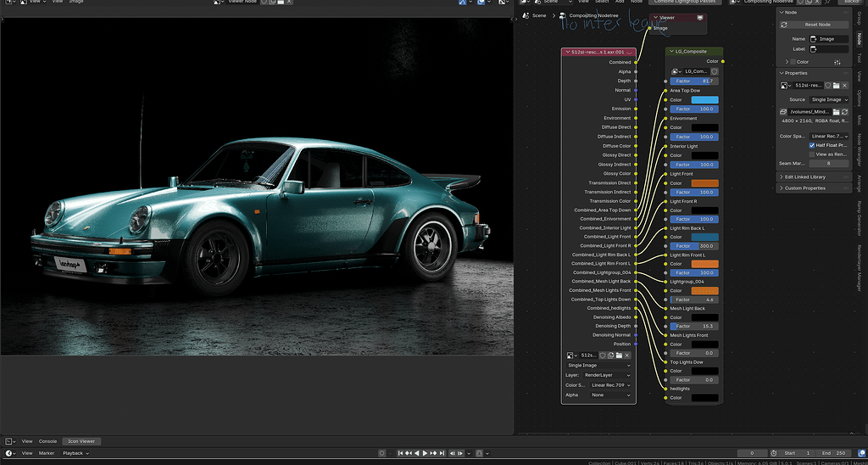This screenshot has width=868, height=465.
Task: Open Area Top Dow blue color swatch
Action: point(704,100)
